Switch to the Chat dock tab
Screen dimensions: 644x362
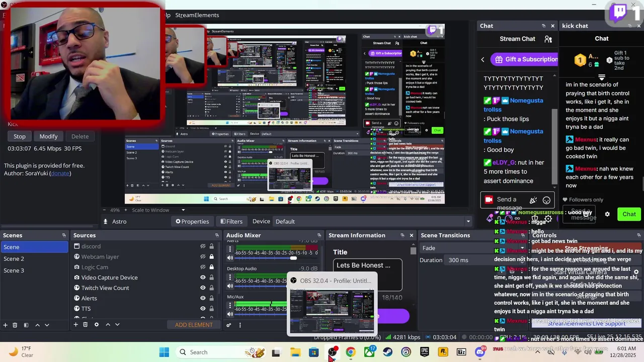(487, 26)
